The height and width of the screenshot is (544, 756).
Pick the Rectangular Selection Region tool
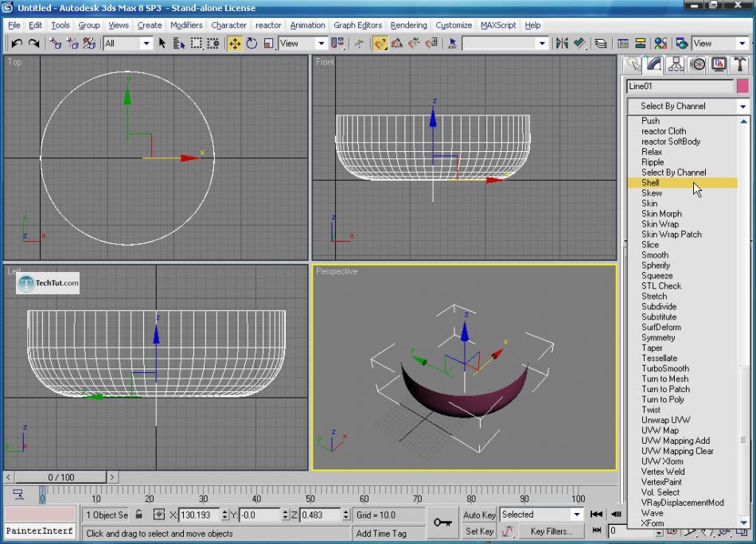tap(197, 44)
